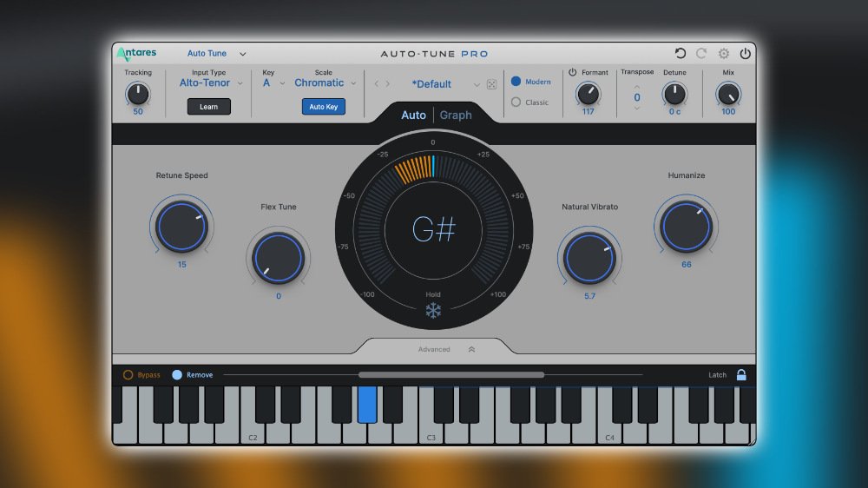Click the undo arrow icon
868x488 pixels.
click(681, 53)
